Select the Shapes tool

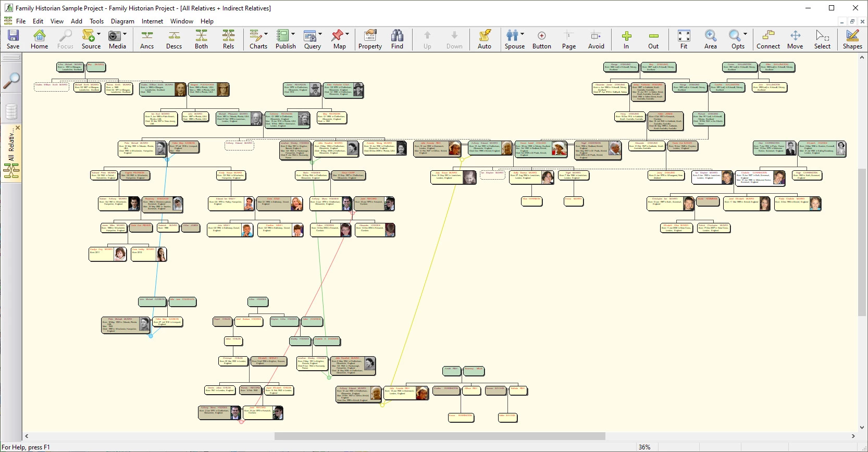click(x=852, y=39)
